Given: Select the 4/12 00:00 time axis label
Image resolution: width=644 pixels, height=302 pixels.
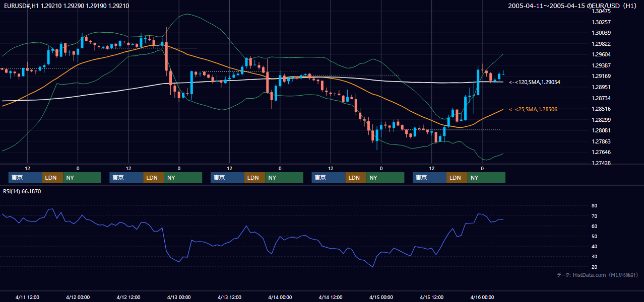Looking at the screenshot, I should point(78,297).
